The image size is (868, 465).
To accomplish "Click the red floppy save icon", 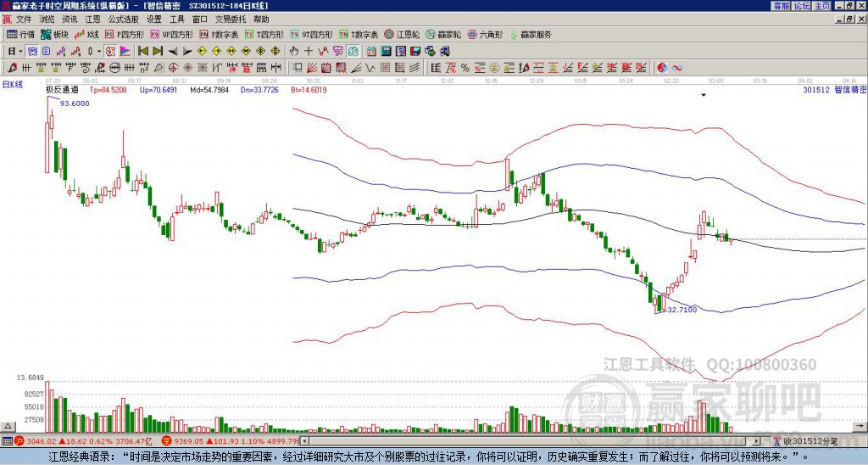I will click(415, 52).
